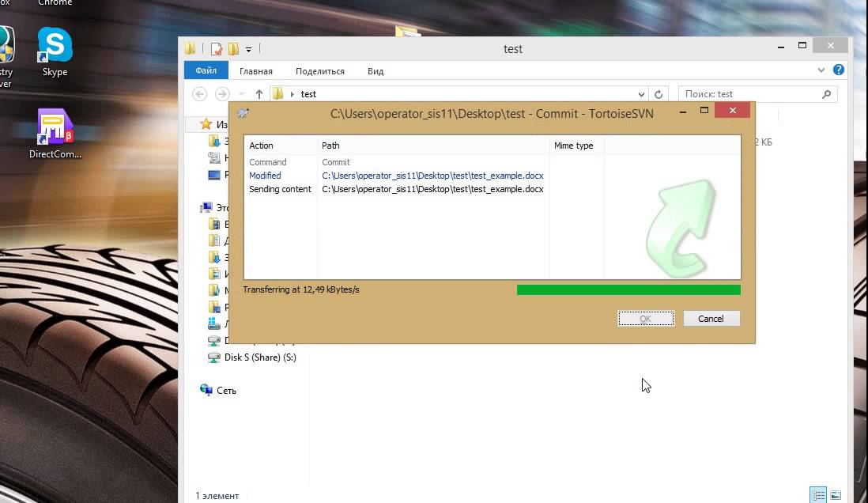Select the Downloads folder icon under Favorites

[214, 142]
